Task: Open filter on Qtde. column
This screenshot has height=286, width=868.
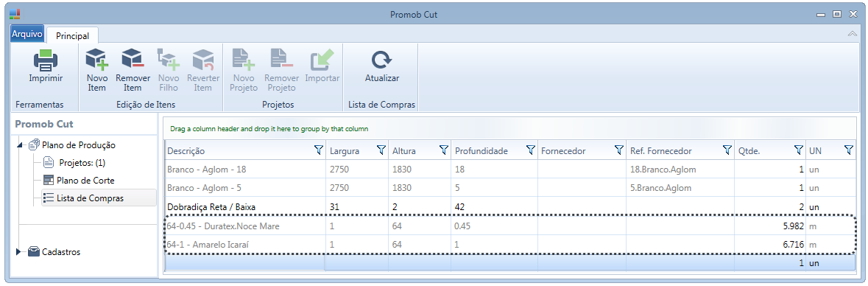Action: (798, 150)
